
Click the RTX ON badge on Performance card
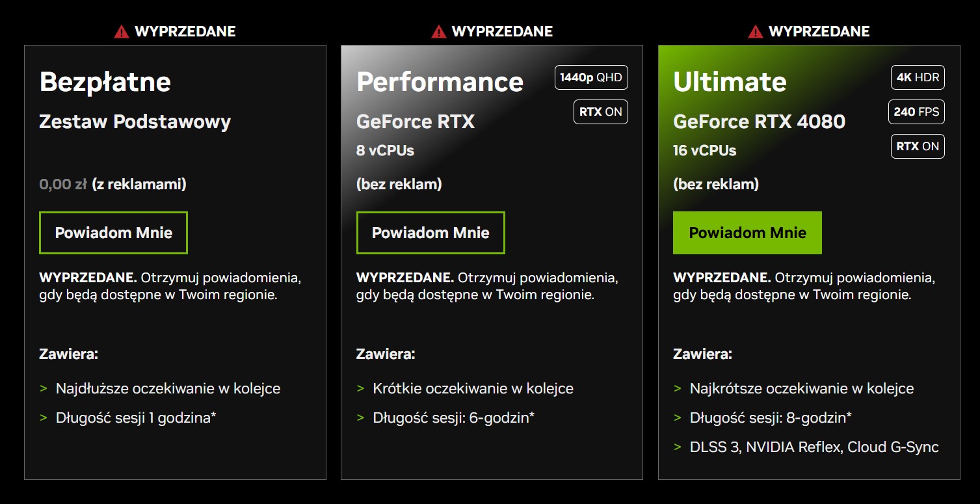coord(600,111)
